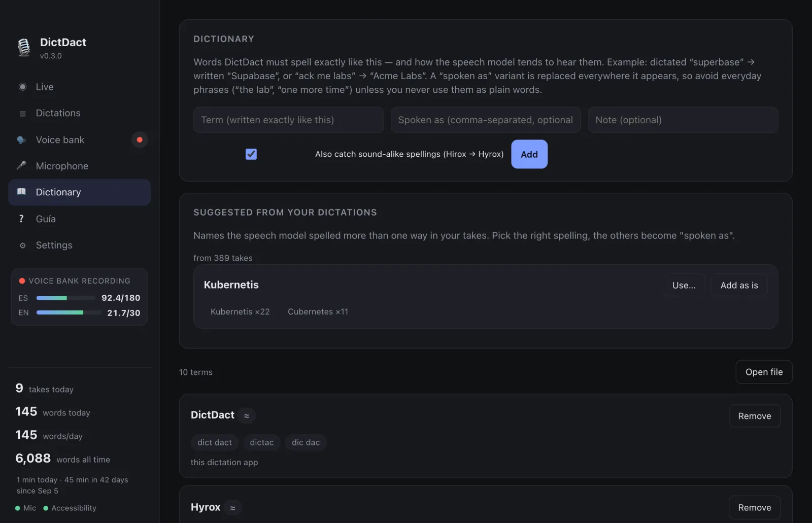Viewport: 812px width, 523px height.
Task: Click the Dictations list icon
Action: click(x=22, y=114)
